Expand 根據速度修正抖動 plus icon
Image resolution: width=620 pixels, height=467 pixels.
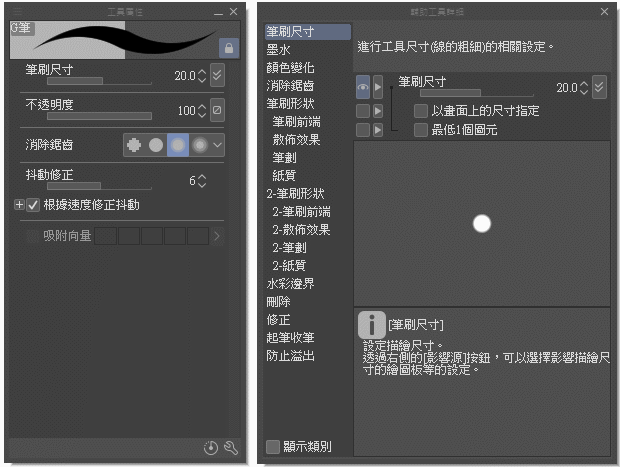click(19, 204)
